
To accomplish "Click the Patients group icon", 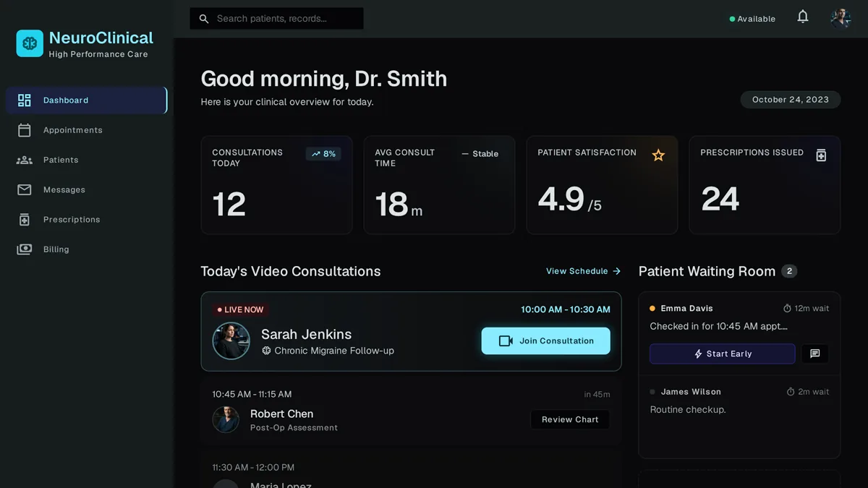I will tap(25, 160).
